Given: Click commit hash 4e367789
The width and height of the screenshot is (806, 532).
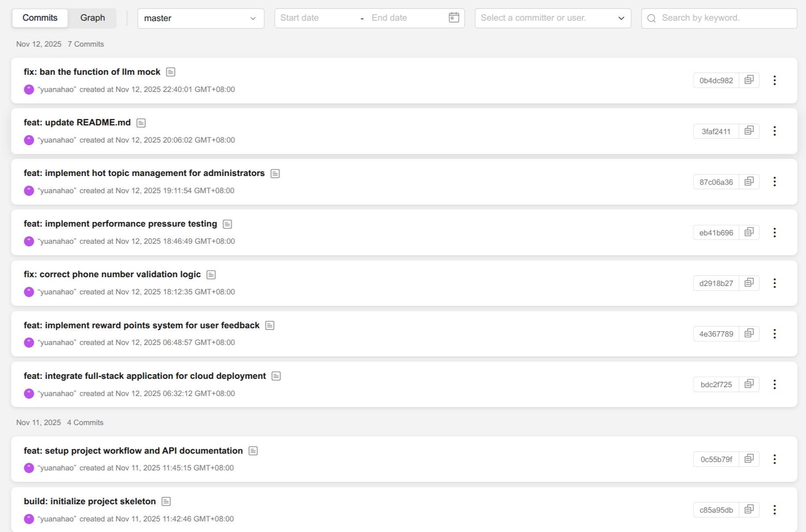Looking at the screenshot, I should 716,334.
